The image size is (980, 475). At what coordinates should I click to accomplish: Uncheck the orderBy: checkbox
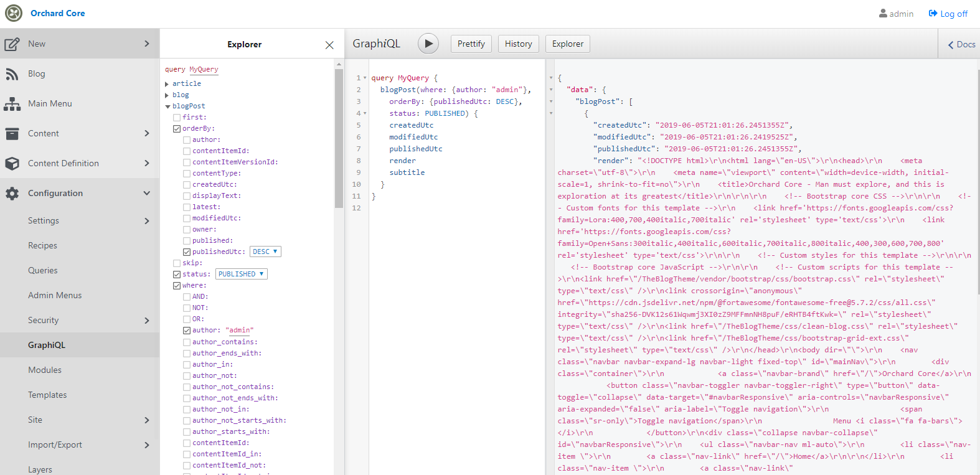pos(177,128)
